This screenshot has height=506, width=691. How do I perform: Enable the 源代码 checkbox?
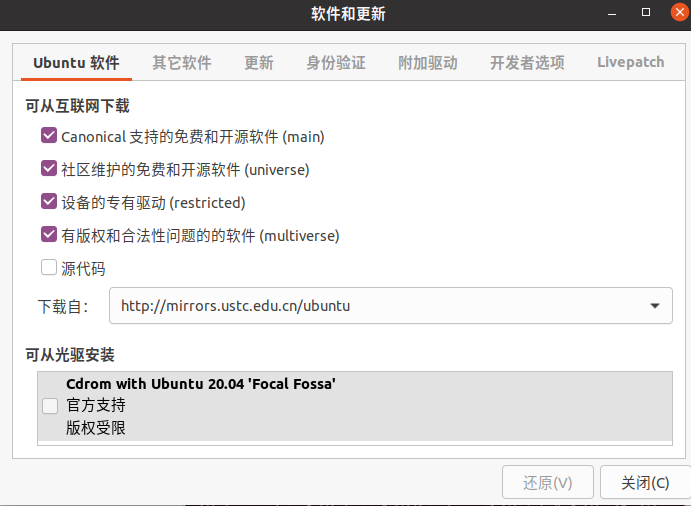(x=49, y=267)
